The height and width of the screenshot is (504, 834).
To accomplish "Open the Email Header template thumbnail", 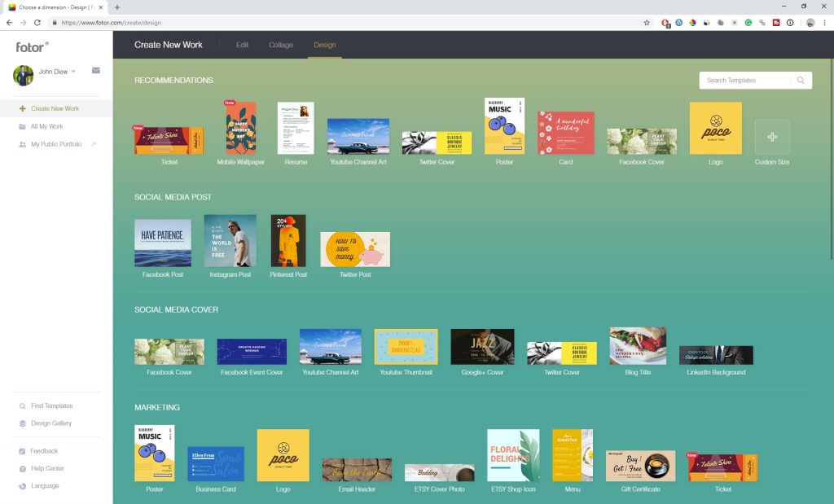I will pyautogui.click(x=357, y=470).
